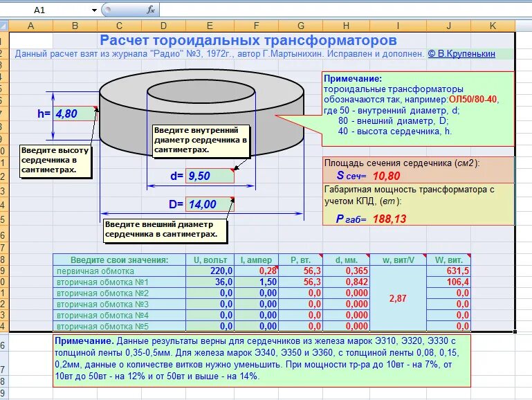Select column A header
This screenshot has height=400, width=532.
[30, 26]
